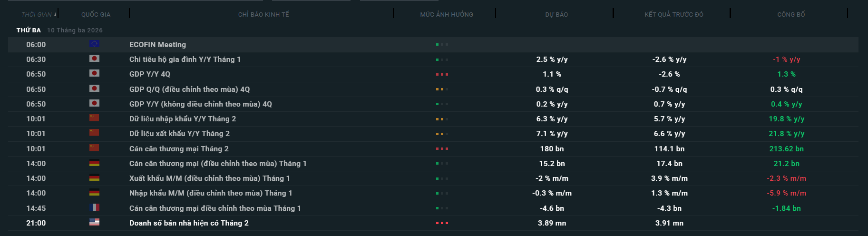Open Nhập khẩu M/M (điều chỉnh theo mùa) Tháng 1
The width and height of the screenshot is (868, 236).
(x=210, y=193)
